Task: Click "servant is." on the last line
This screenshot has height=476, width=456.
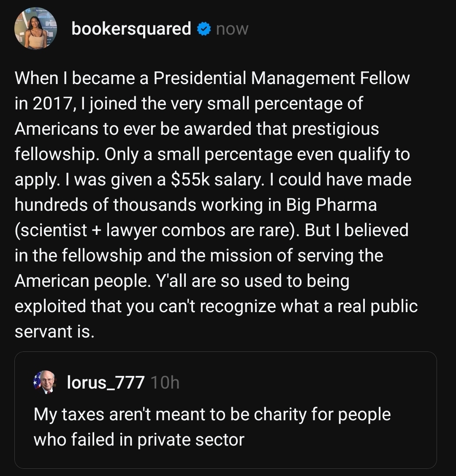Action: pos(54,332)
